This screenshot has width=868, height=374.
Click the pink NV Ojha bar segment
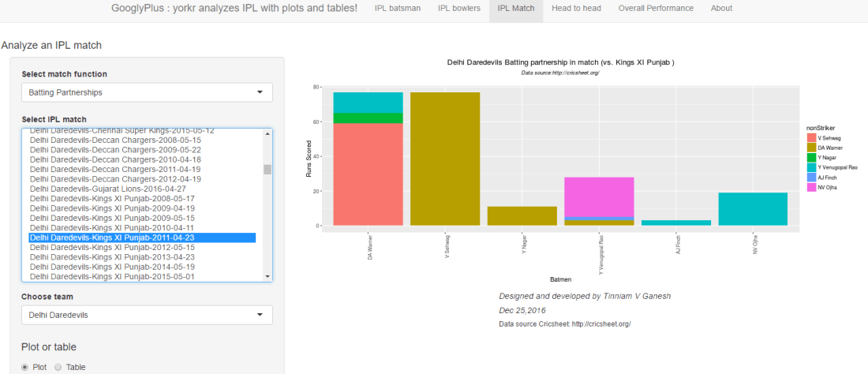point(599,196)
